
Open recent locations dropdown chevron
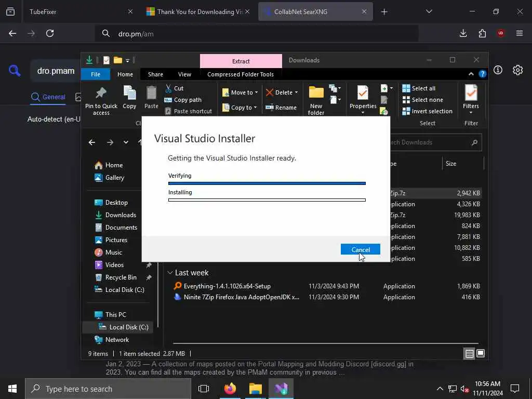(126, 142)
